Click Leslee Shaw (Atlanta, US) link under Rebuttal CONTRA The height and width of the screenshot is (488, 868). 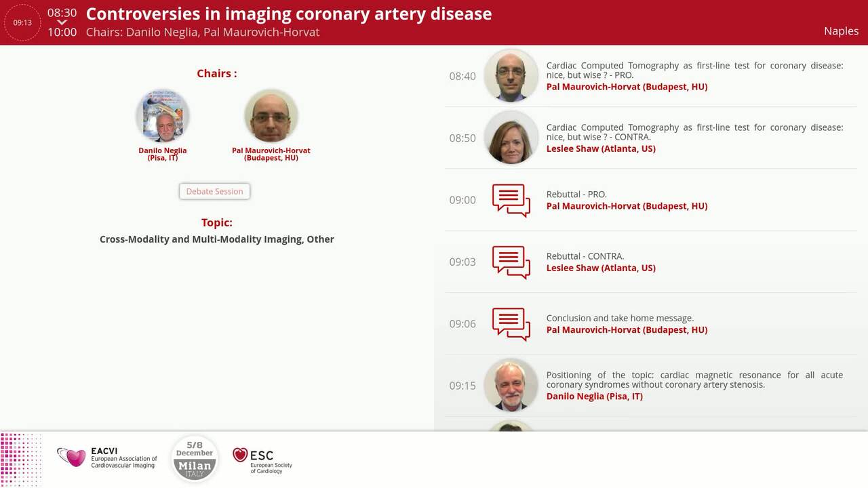[x=601, y=268]
